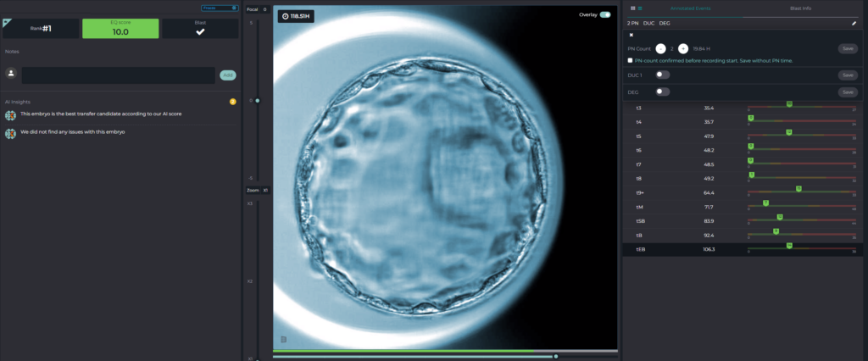This screenshot has width=868, height=361.
Task: Click the pencil edit icon beside DEG
Action: 853,23
